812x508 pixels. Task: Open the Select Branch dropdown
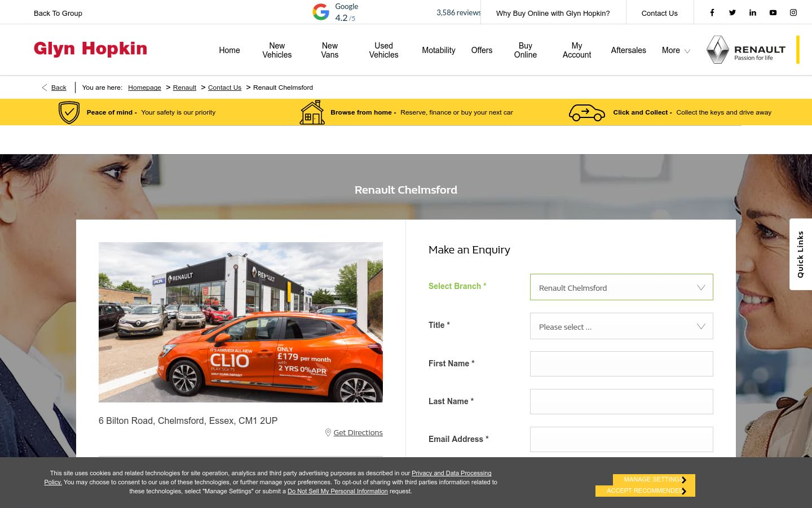pyautogui.click(x=621, y=287)
